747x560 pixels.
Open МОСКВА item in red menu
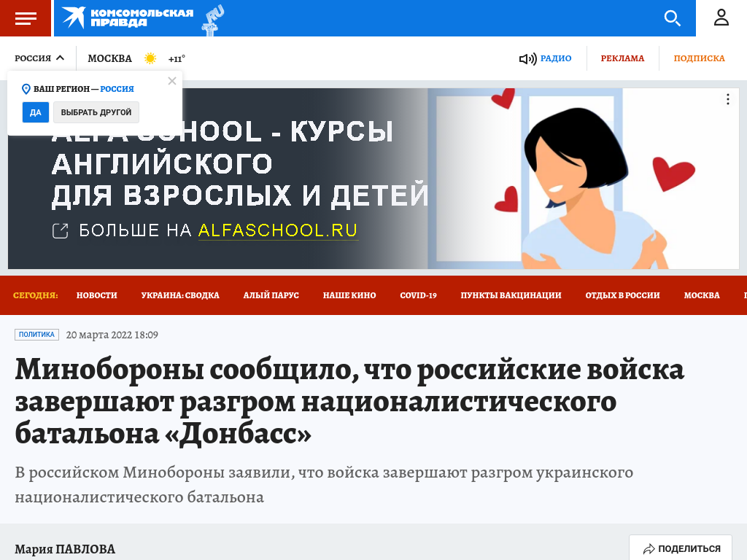coord(702,295)
